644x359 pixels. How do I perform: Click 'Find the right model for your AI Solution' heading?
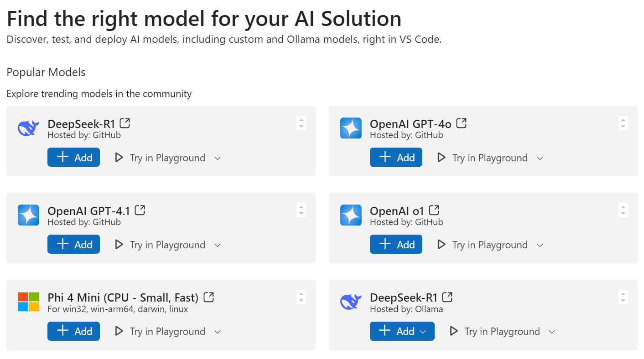point(204,19)
